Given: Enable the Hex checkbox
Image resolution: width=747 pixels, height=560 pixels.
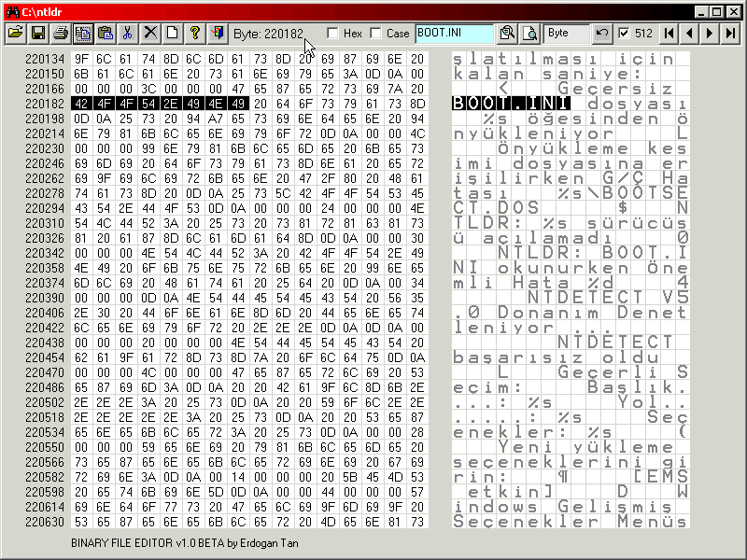Looking at the screenshot, I should click(334, 33).
